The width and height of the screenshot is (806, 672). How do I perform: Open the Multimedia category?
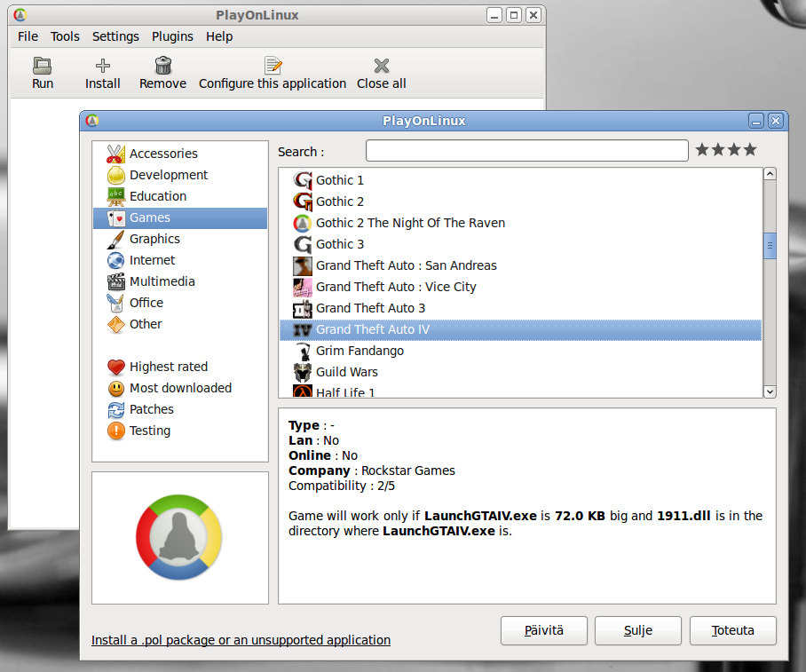[x=162, y=281]
